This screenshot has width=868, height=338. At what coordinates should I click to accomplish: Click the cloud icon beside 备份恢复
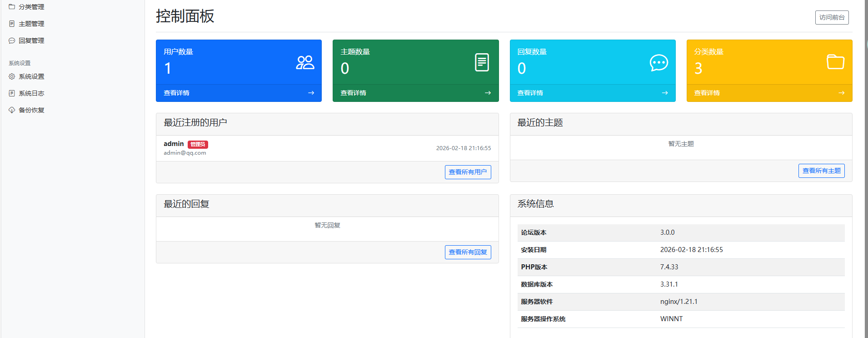pos(12,110)
